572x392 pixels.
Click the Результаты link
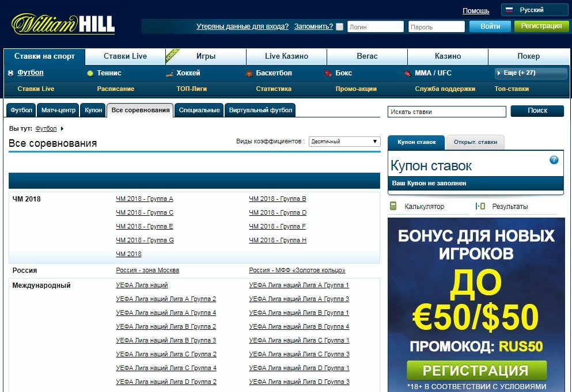point(510,207)
